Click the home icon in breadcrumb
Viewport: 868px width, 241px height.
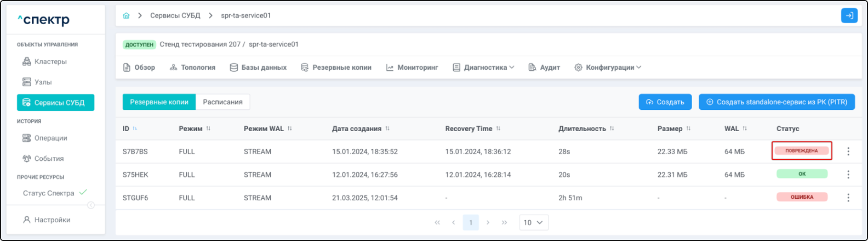point(126,15)
